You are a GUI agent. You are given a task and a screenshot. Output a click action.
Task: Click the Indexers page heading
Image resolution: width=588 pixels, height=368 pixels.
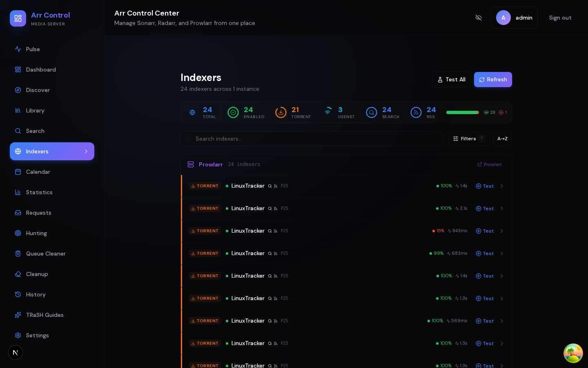click(x=201, y=77)
